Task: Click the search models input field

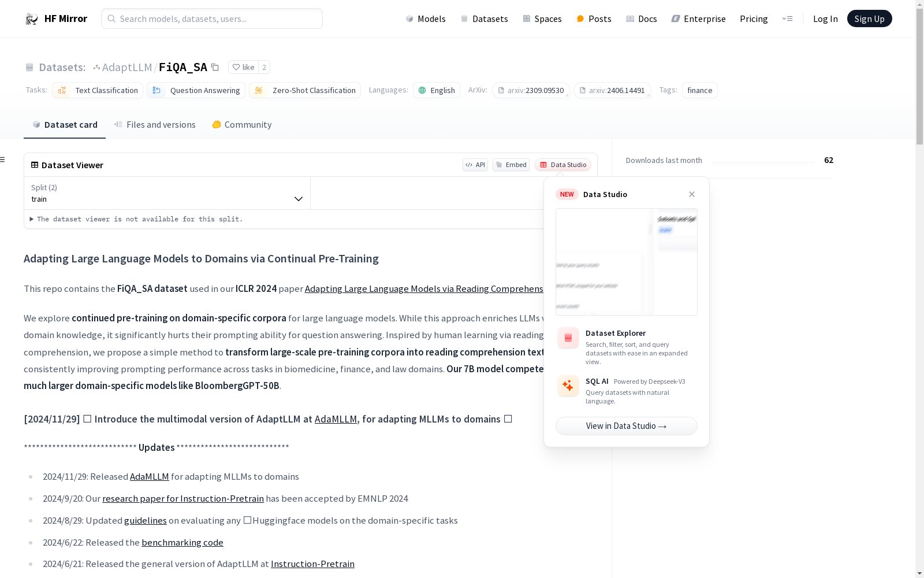Action: pyautogui.click(x=212, y=18)
